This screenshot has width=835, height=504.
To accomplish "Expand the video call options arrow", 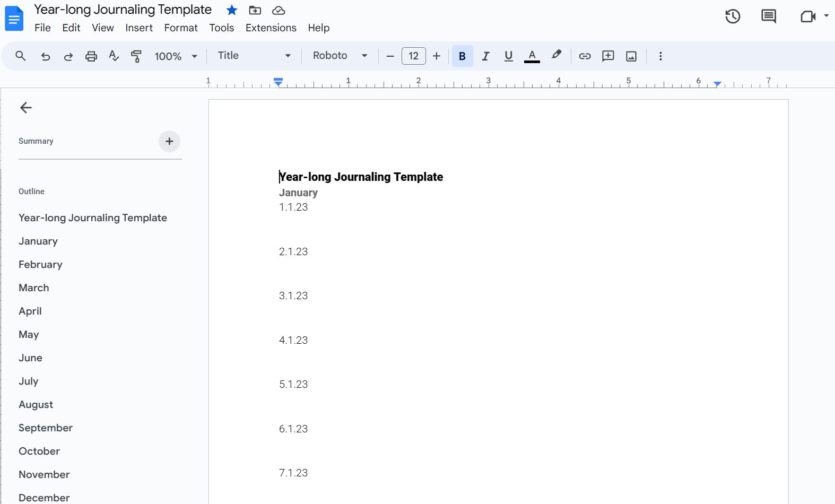I will pos(826,16).
